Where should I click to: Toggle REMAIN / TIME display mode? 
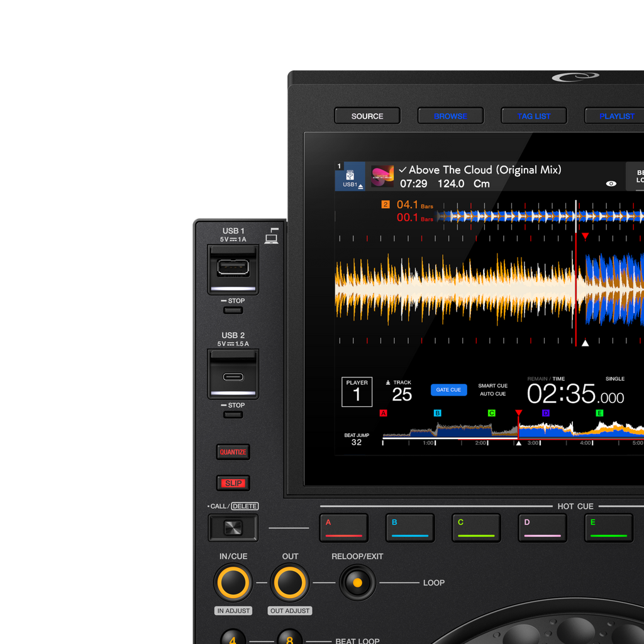(546, 379)
